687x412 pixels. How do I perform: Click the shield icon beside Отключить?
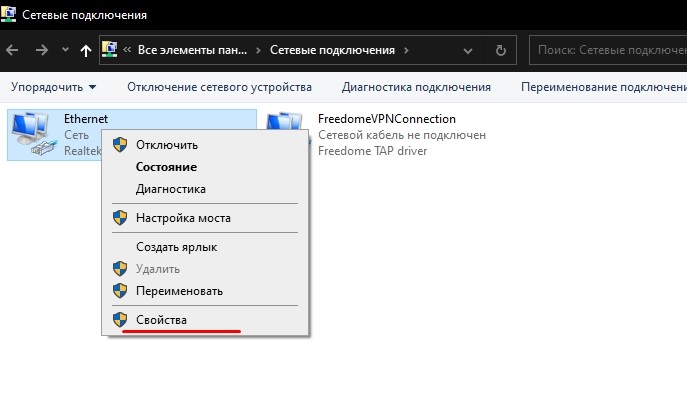click(x=120, y=144)
